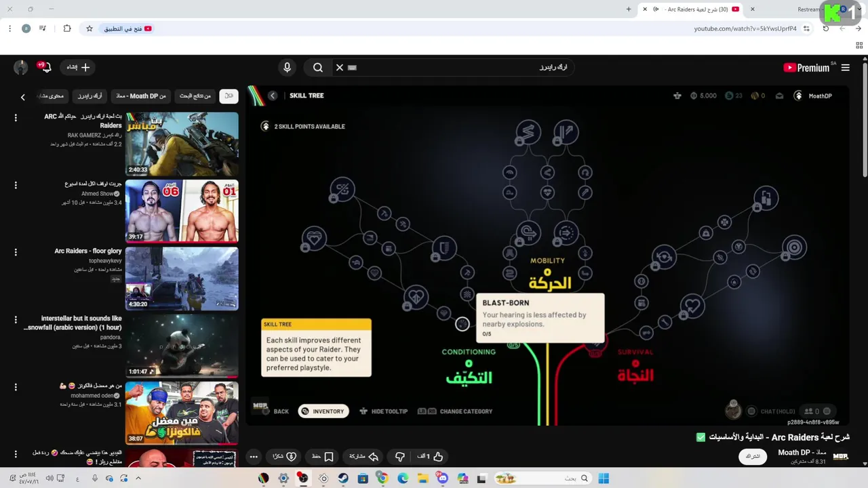Reload the page in the browser
868x488 pixels.
[825, 28]
